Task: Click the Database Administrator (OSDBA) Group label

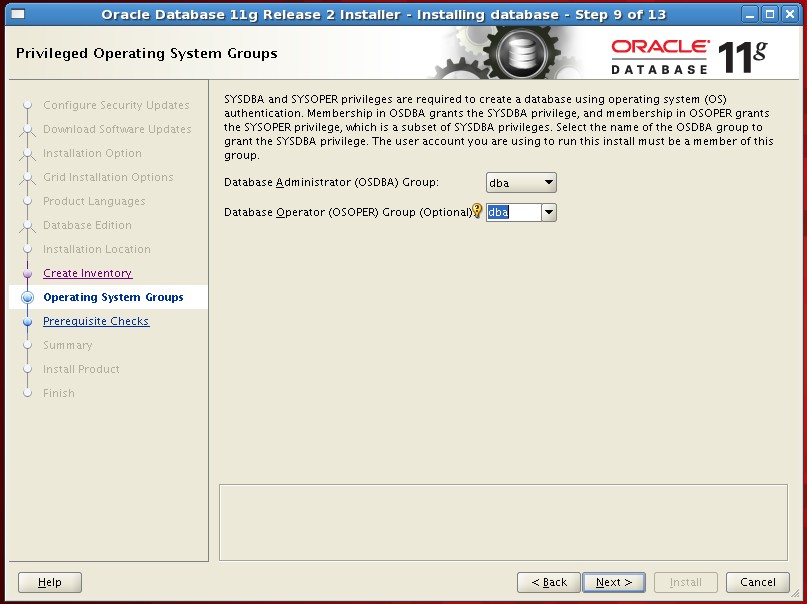Action: coord(331,182)
